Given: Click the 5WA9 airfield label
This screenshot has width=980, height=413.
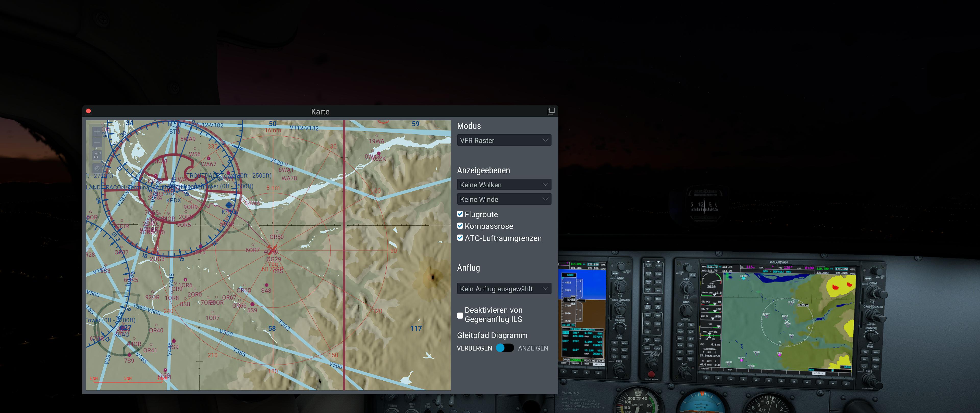Looking at the screenshot, I should click(x=188, y=139).
